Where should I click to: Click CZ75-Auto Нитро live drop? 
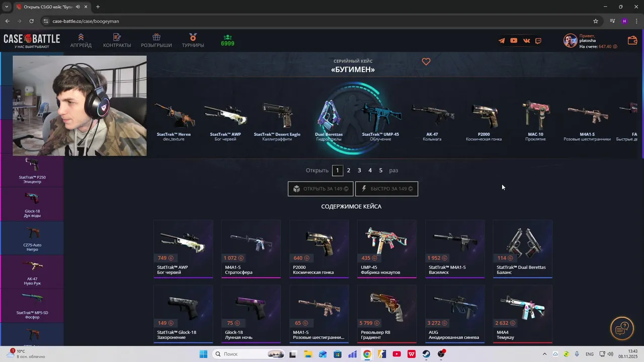pos(32,238)
